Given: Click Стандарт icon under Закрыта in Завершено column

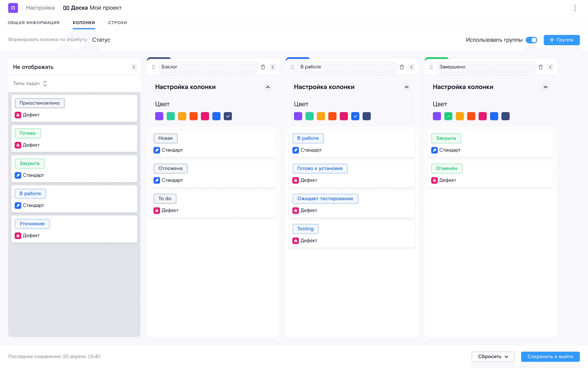Looking at the screenshot, I should (x=434, y=150).
